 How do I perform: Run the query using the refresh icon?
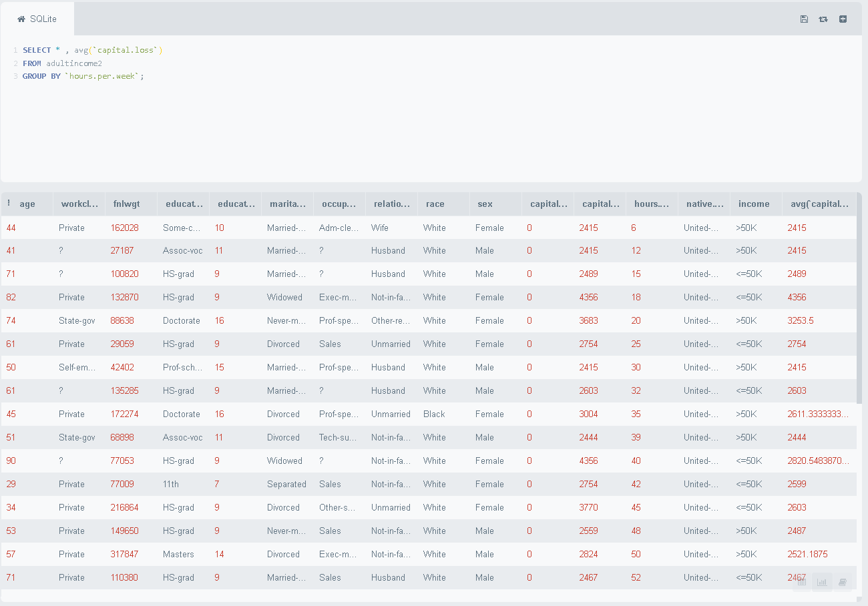823,19
